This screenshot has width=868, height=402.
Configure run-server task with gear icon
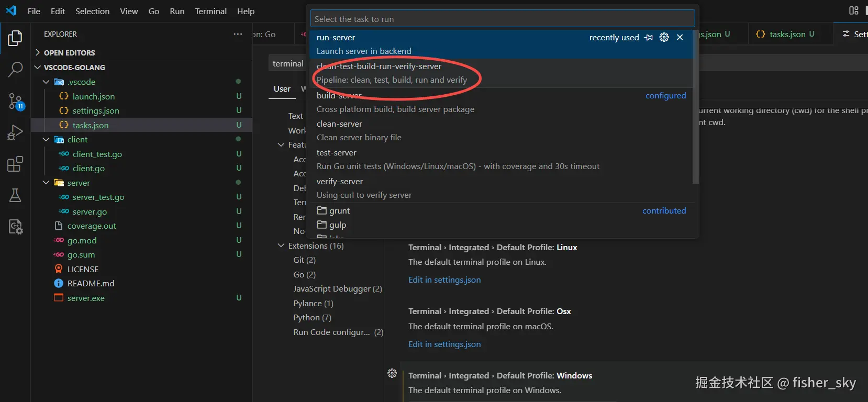pyautogui.click(x=664, y=37)
